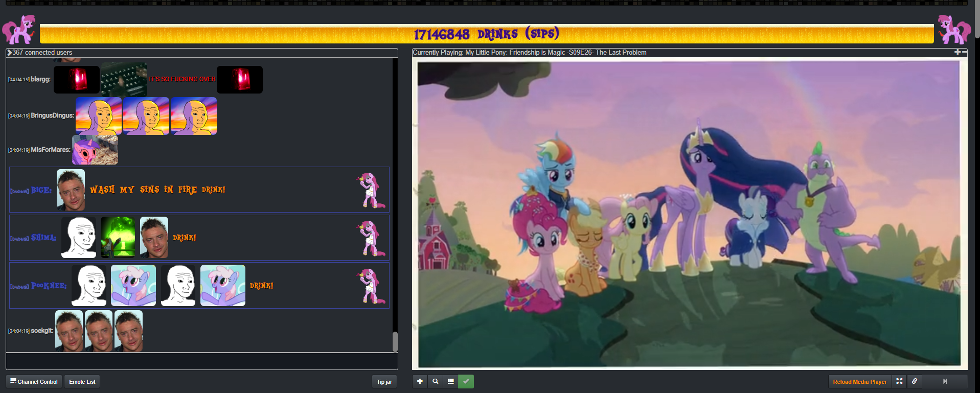Click the [04:04:19] timestamp on blargg's message

pyautogui.click(x=19, y=80)
